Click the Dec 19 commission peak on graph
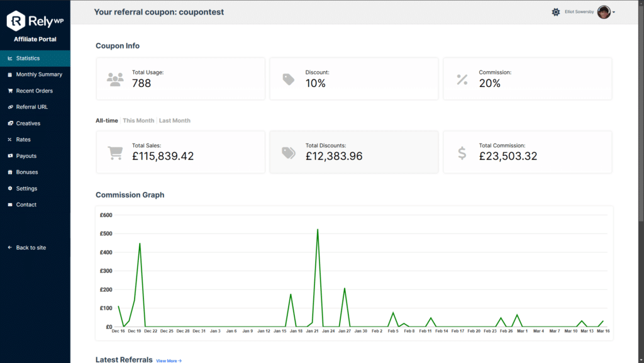Image resolution: width=644 pixels, height=363 pixels. (140, 244)
